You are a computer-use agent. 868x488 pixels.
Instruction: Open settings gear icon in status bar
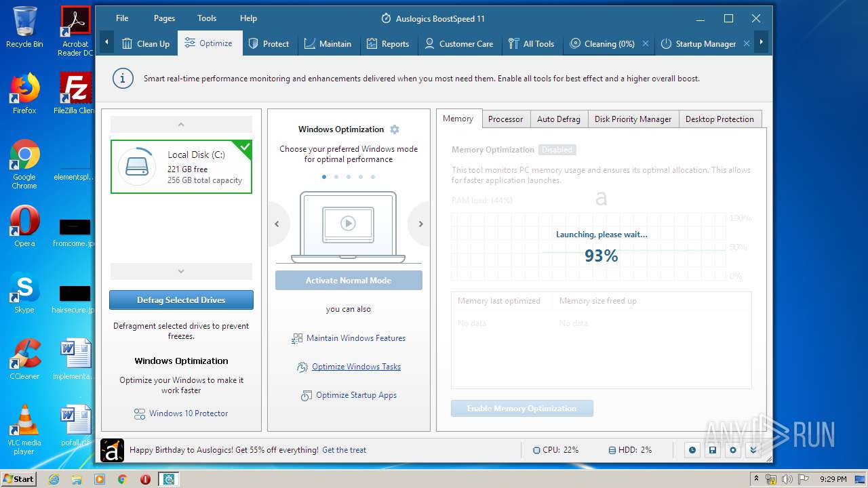(733, 450)
